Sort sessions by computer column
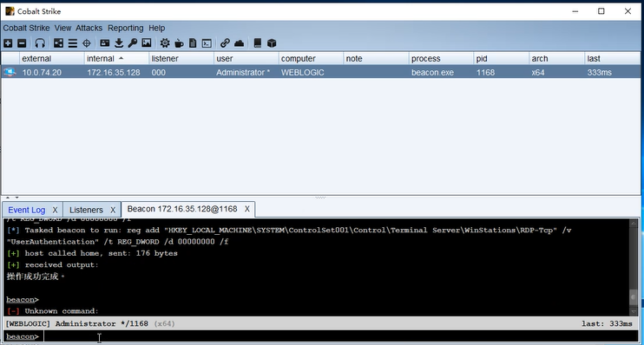This screenshot has height=345, width=644. click(311, 59)
